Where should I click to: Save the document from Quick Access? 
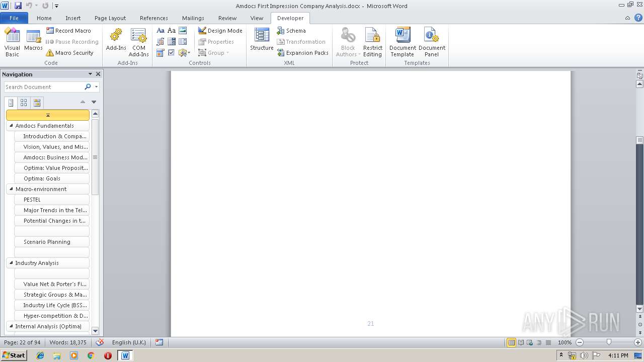point(18,6)
